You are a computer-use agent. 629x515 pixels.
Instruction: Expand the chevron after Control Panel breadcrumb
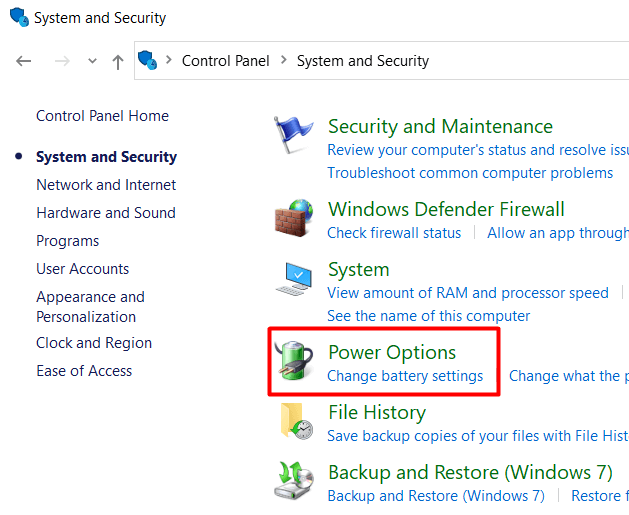pyautogui.click(x=284, y=61)
